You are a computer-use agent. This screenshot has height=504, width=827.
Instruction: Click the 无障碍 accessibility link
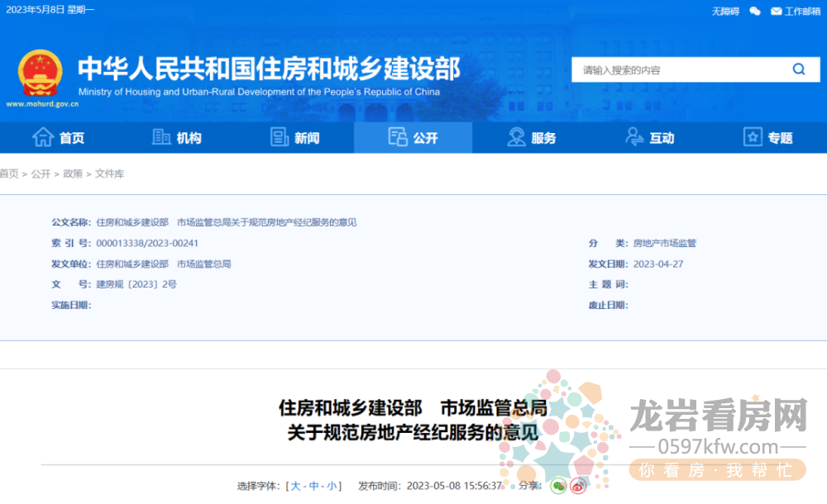coord(725,11)
